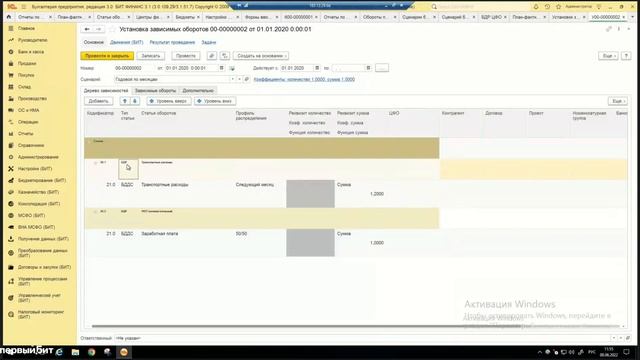640x360 pixels.
Task: Open Бюджетирование (БИТ) sidebar icon
Action: tap(11, 180)
